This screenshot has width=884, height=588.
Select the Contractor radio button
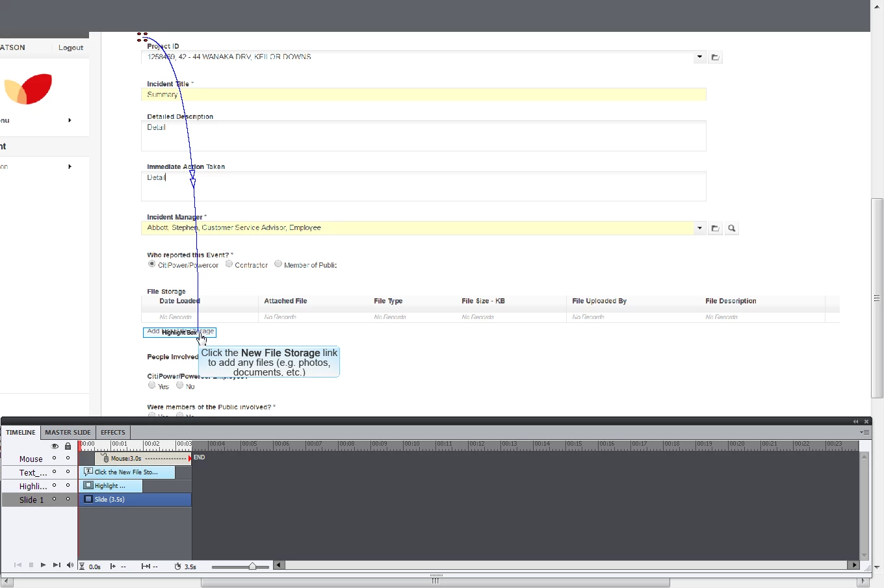coord(229,264)
